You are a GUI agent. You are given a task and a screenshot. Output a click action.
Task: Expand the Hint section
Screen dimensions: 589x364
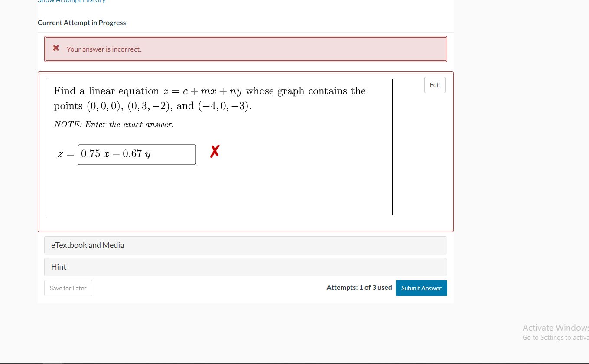tap(59, 266)
